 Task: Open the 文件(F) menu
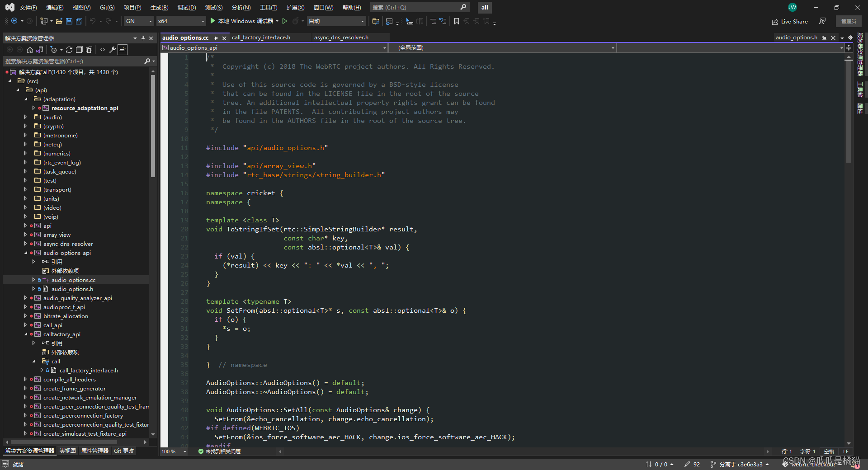pos(28,8)
